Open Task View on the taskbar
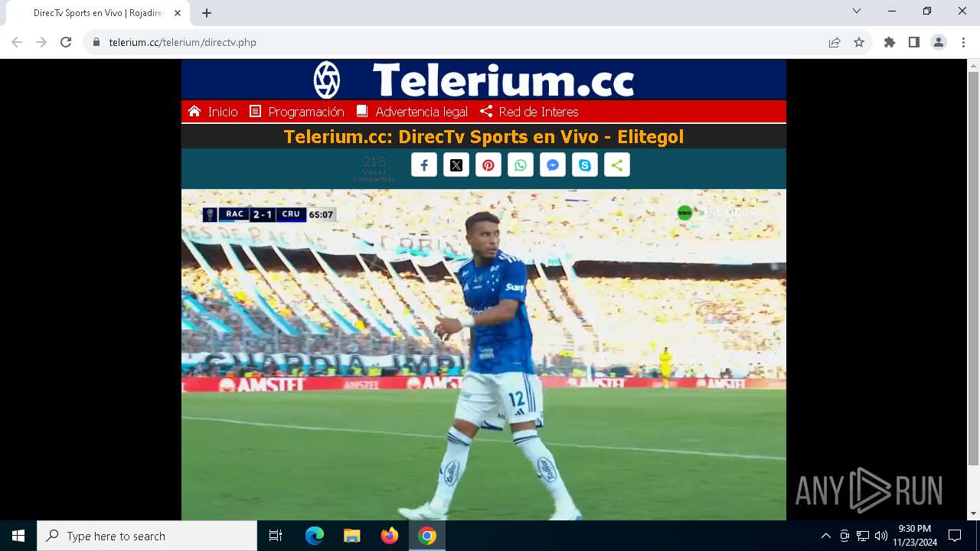 tap(276, 536)
